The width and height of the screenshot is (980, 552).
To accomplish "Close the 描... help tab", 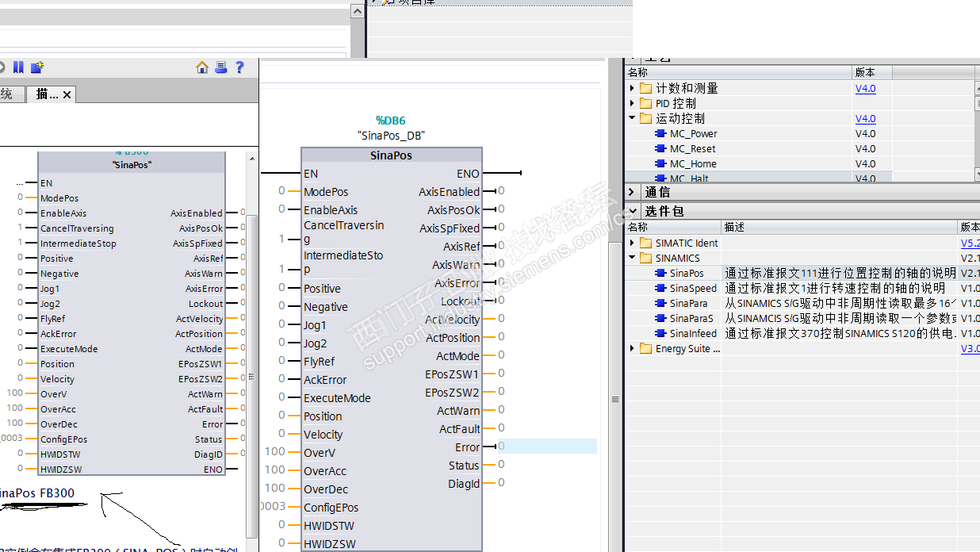I will tap(67, 95).
